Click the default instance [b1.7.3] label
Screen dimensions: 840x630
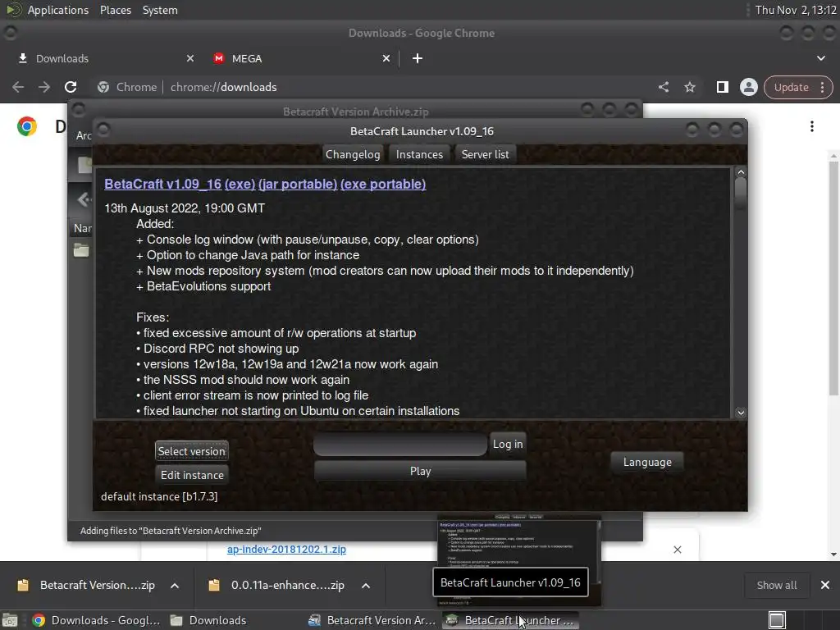[159, 496]
